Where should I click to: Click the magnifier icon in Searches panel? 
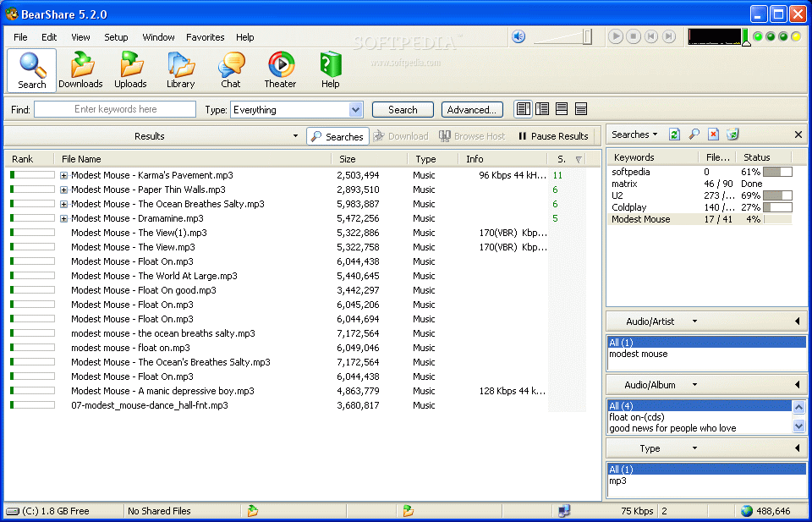[694, 135]
